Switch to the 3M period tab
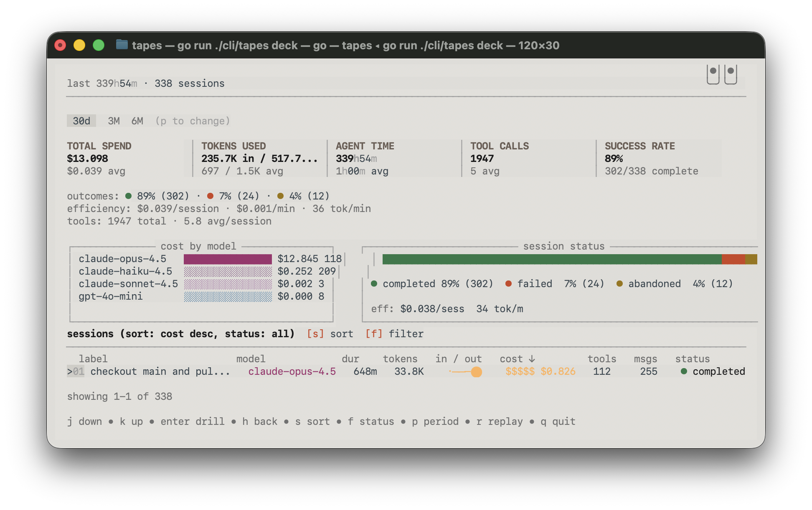Viewport: 812px width, 510px height. coord(114,121)
